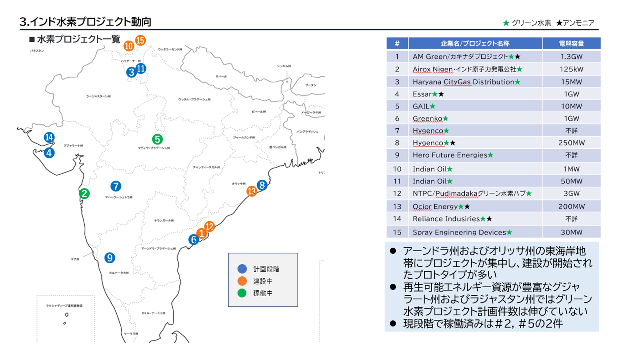Click the blue 計画段階 legend circle
This screenshot has width=628, height=364.
(x=242, y=269)
